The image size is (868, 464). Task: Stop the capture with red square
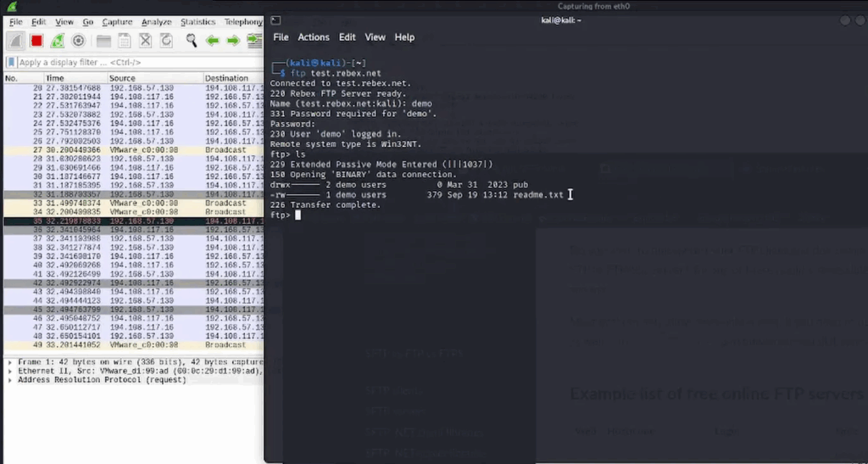coord(36,40)
